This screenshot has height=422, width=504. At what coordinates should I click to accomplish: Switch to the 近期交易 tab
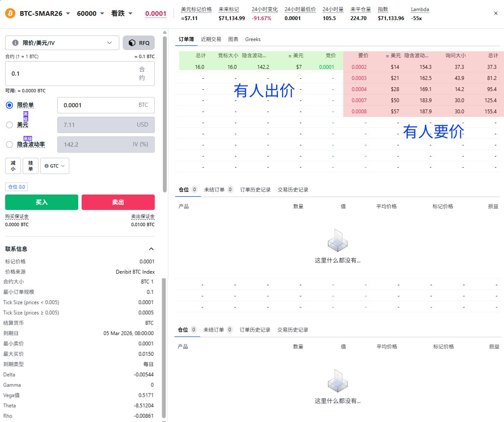[x=211, y=39]
